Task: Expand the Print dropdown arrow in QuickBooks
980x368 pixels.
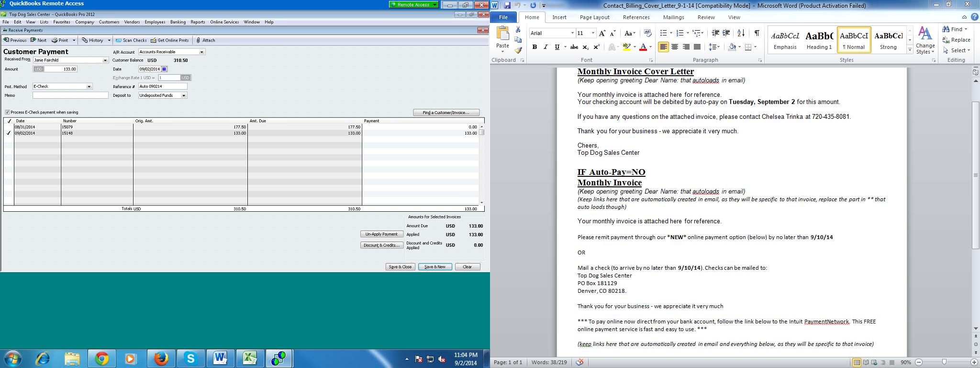Action: click(74, 40)
